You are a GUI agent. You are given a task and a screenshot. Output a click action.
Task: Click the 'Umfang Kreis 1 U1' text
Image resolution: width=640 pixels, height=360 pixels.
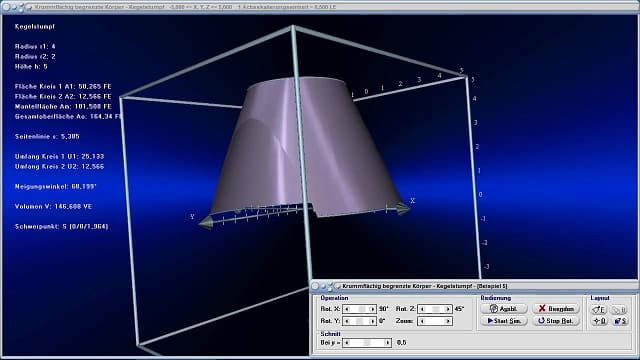tap(59, 157)
